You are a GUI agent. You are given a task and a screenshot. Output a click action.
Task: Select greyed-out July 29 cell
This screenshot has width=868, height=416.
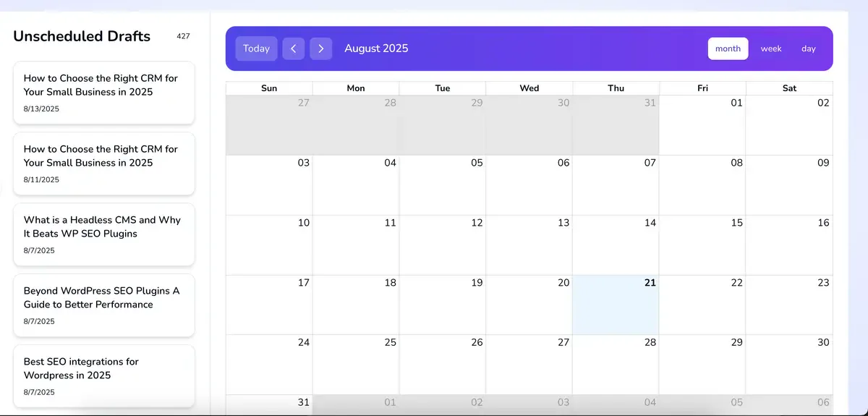tap(443, 125)
